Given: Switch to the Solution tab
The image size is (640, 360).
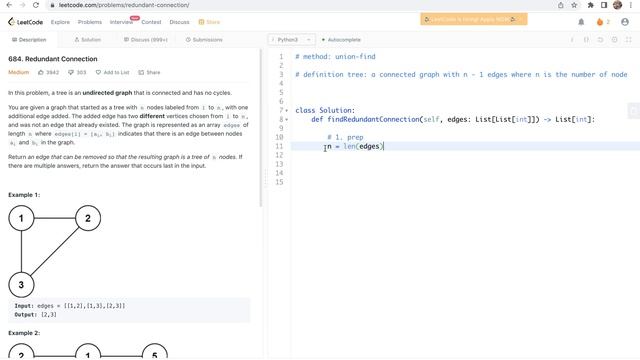Looking at the screenshot, I should click(87, 40).
